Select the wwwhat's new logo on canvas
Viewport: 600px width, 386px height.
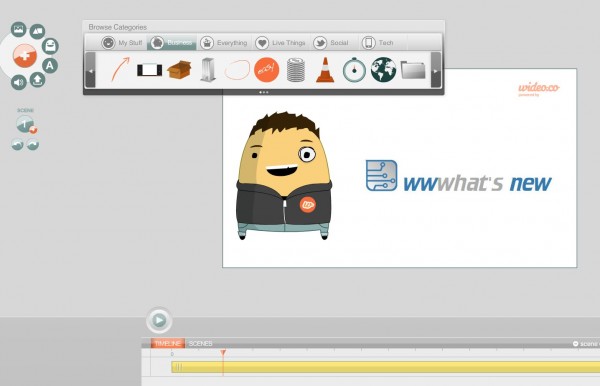click(x=458, y=176)
